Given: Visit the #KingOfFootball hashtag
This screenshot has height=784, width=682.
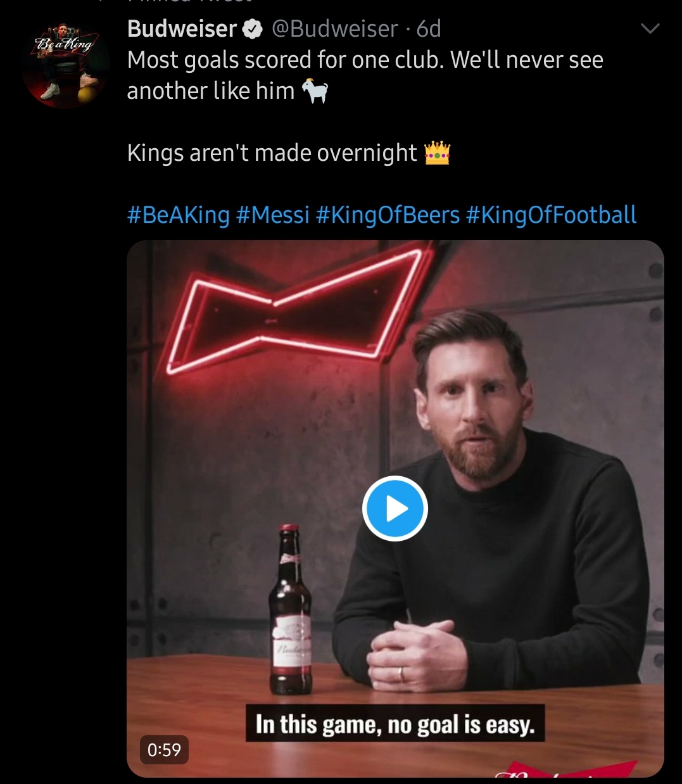Looking at the screenshot, I should click(x=551, y=215).
